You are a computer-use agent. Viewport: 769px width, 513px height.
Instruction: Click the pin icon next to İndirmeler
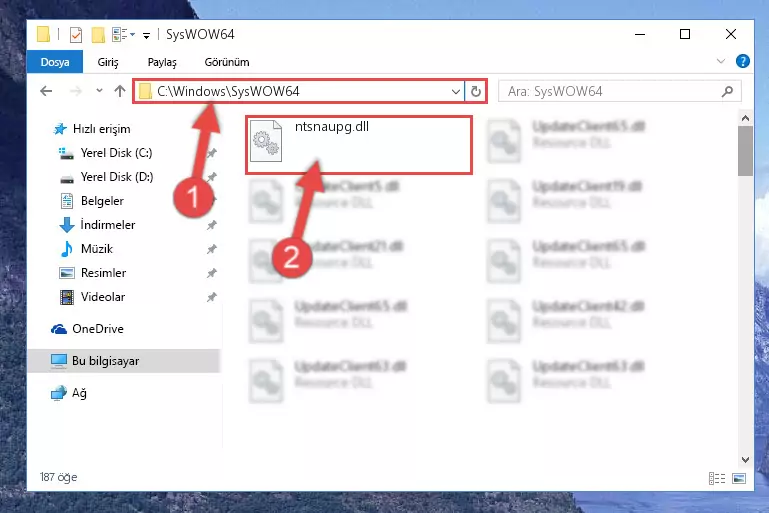pyautogui.click(x=211, y=225)
